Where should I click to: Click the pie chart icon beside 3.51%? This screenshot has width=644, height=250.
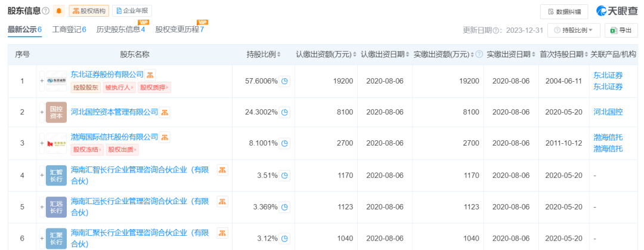(285, 175)
